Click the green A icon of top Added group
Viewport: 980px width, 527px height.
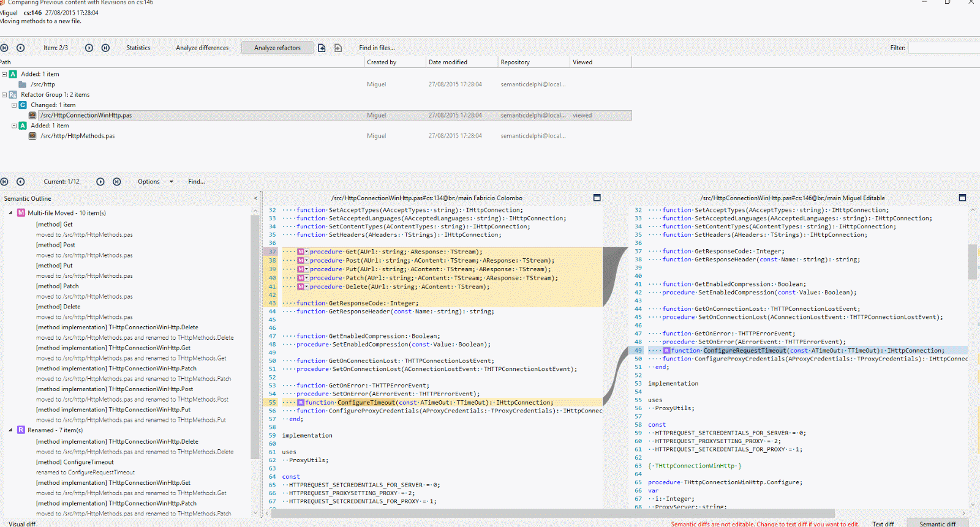13,74
